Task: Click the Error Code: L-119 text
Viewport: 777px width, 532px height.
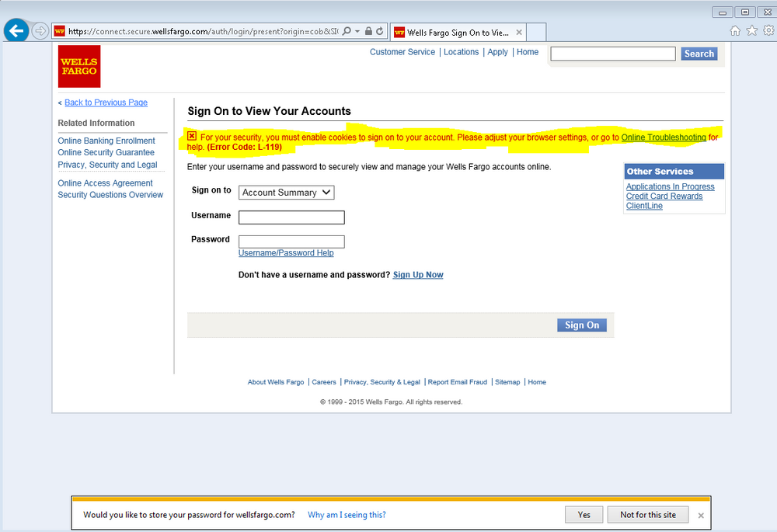Action: coord(244,147)
